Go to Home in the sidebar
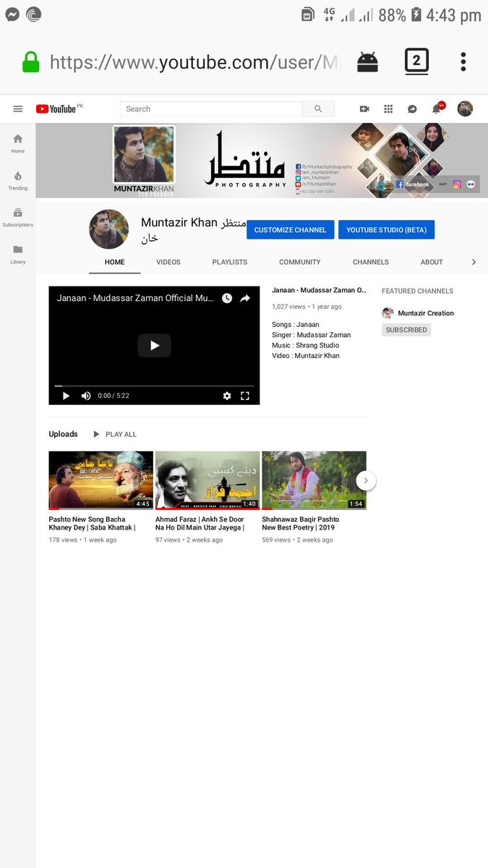The height and width of the screenshot is (868, 488). 18,143
